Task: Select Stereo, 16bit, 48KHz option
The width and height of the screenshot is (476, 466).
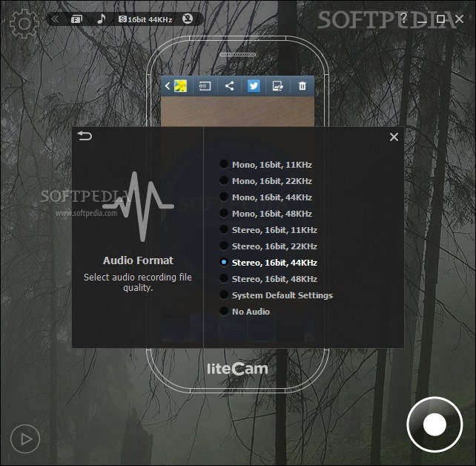Action: pyautogui.click(x=268, y=279)
